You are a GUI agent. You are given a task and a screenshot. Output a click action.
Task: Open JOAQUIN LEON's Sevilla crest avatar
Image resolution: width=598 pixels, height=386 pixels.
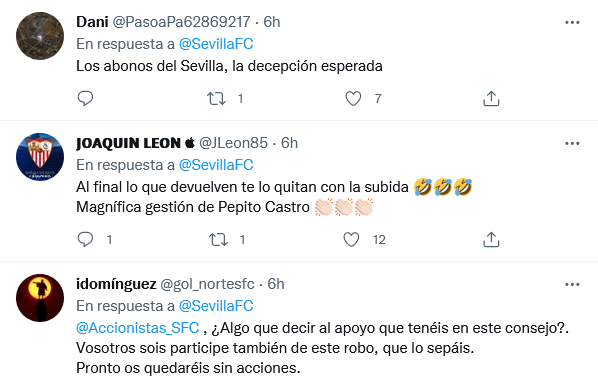pos(40,157)
